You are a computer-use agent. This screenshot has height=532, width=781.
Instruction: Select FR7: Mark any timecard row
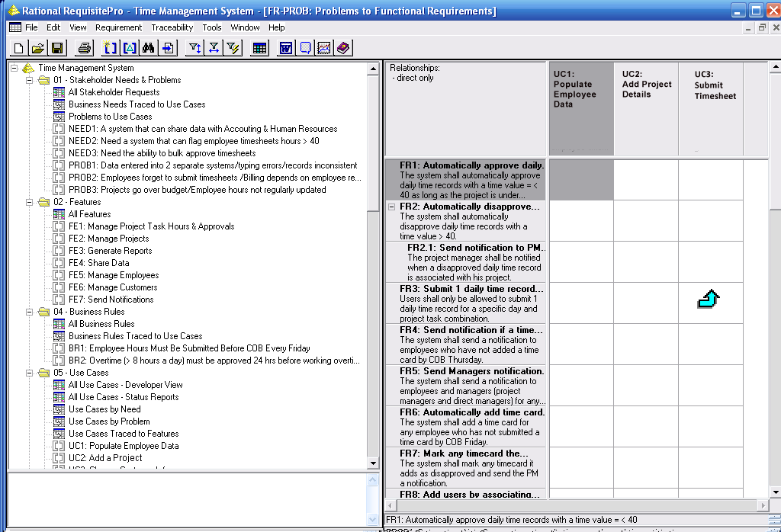[x=466, y=468]
